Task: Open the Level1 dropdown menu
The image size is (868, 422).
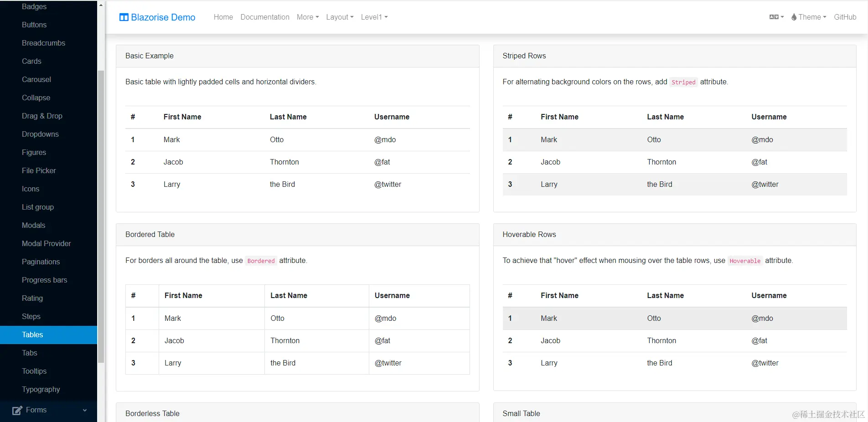Action: [374, 17]
